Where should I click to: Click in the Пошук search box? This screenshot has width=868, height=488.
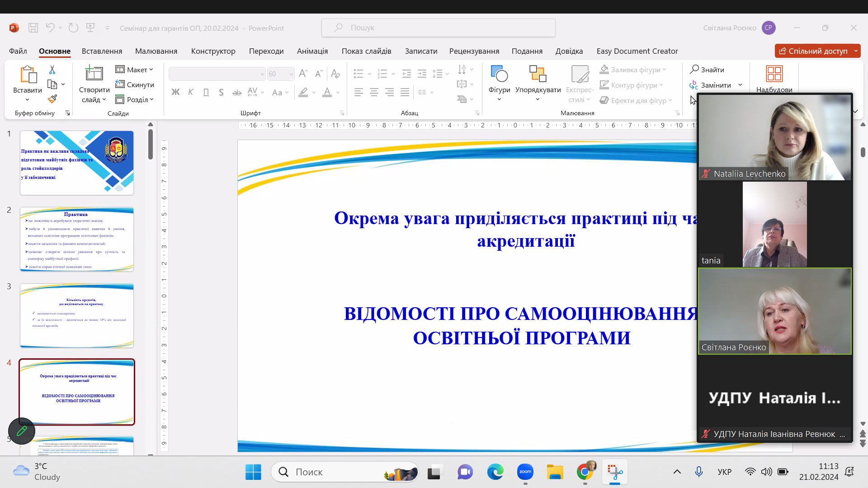coord(439,28)
